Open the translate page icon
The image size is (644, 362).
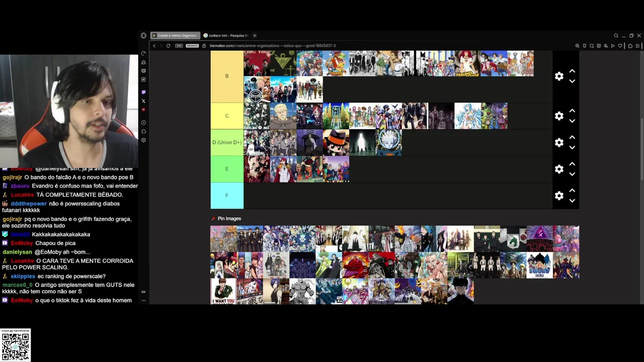coord(606,46)
